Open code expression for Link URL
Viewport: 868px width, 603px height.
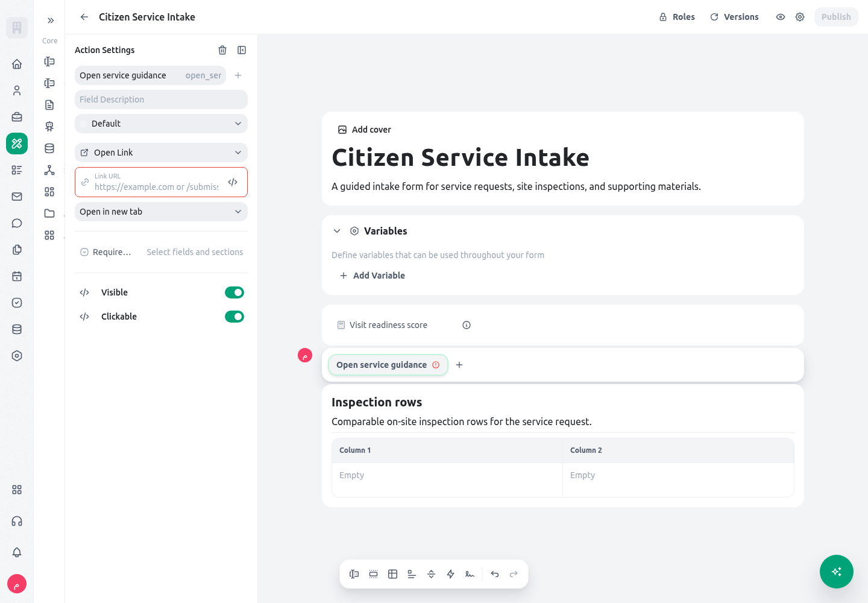[233, 182]
